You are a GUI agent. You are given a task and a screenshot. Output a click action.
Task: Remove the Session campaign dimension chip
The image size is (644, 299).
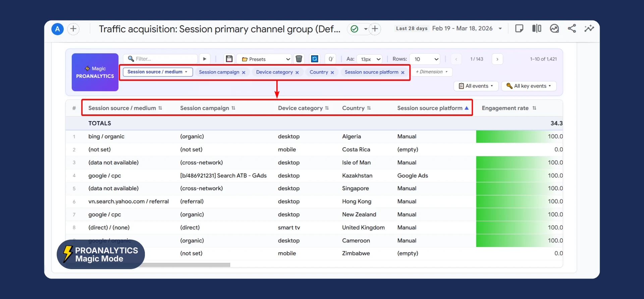pyautogui.click(x=244, y=72)
